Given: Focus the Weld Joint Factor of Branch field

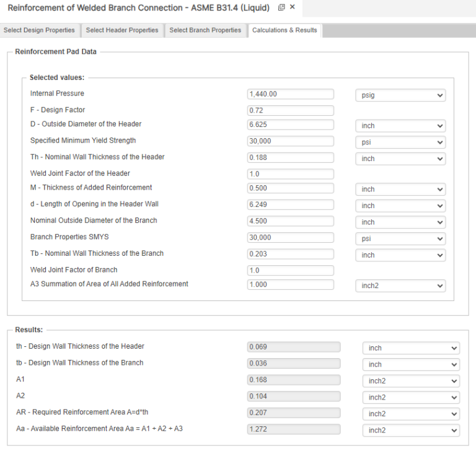Looking at the screenshot, I should (x=290, y=270).
